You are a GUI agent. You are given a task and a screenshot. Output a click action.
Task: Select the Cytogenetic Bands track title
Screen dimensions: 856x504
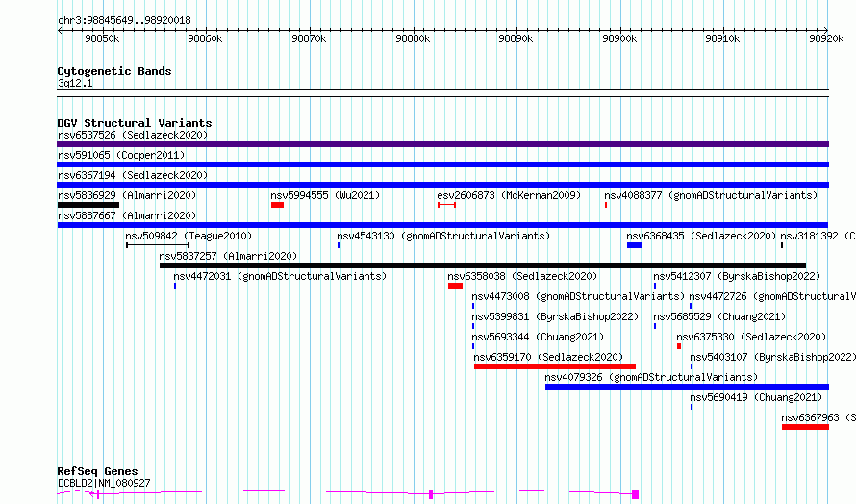click(x=114, y=71)
